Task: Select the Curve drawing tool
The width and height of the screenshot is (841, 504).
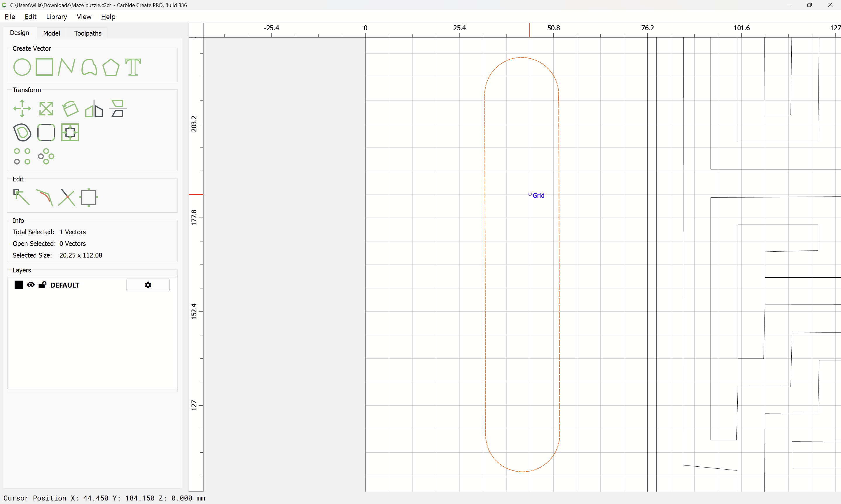Action: (x=89, y=67)
